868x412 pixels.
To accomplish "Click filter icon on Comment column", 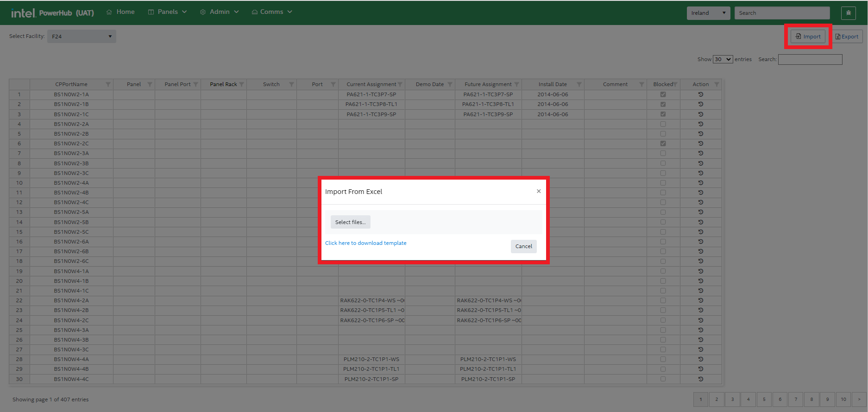I will coord(642,84).
